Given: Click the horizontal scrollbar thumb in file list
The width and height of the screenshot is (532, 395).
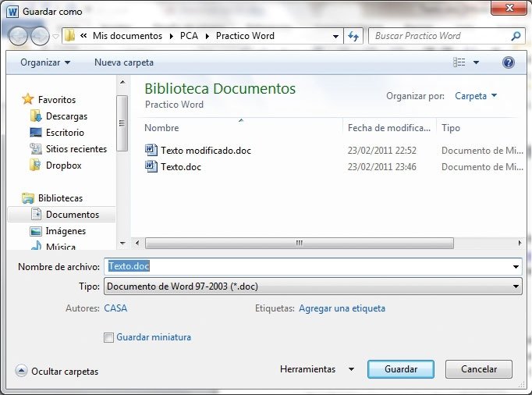Looking at the screenshot, I should 300,243.
